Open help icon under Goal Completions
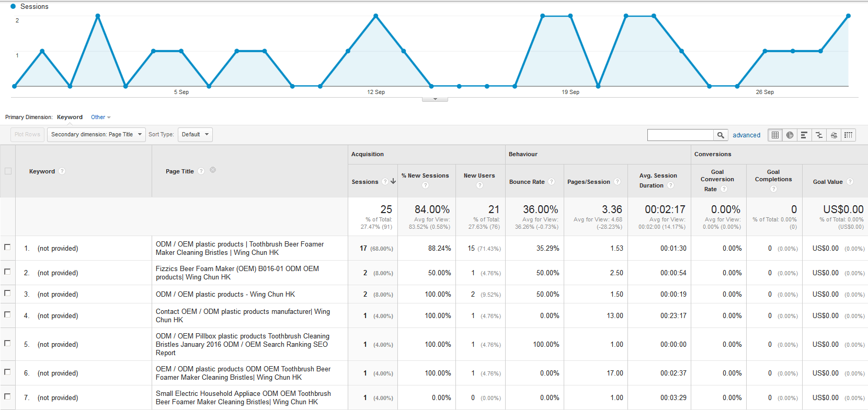The image size is (868, 410). coord(773,189)
